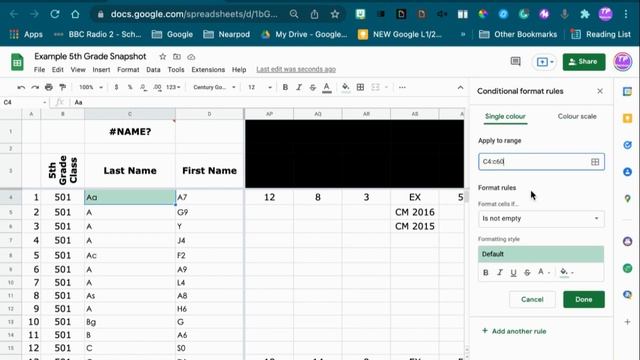
Task: Click Select data range grid icon
Action: click(x=595, y=162)
